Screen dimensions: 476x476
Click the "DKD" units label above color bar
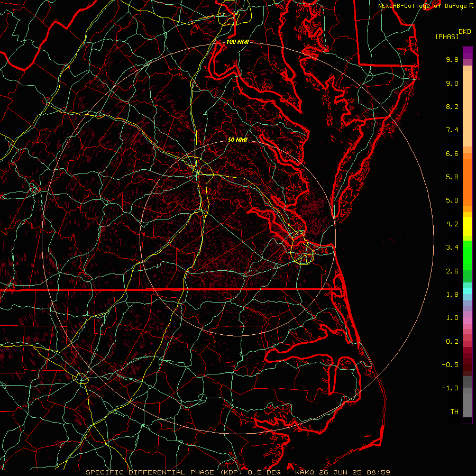(465, 32)
